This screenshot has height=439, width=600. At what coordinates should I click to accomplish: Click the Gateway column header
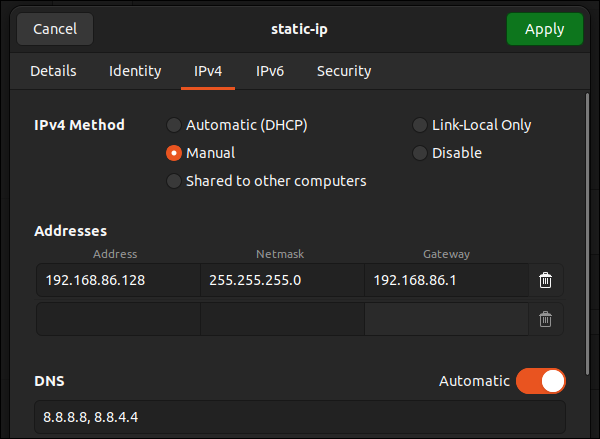447,254
